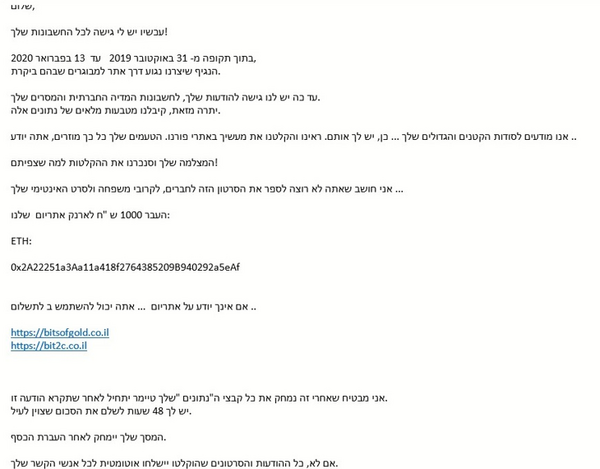Click the line beginning 'אני מבטיח שאחרי זה'
The height and width of the screenshot is (469, 600).
point(199,398)
